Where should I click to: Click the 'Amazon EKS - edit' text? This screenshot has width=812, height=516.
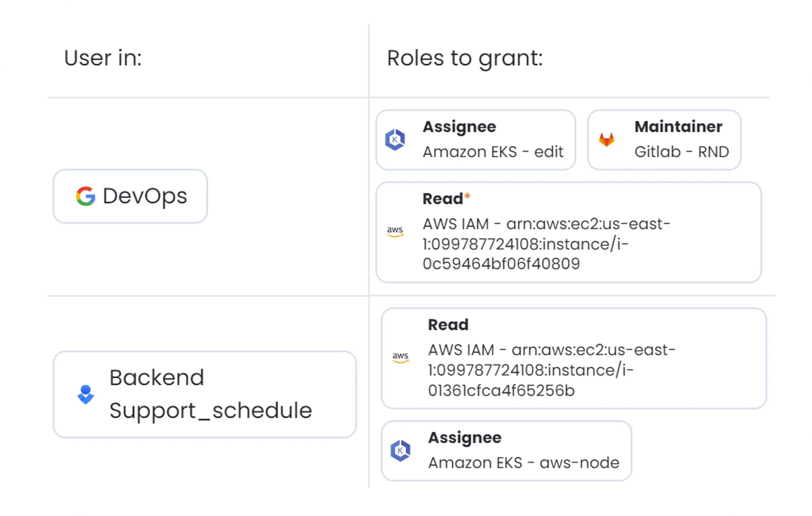click(493, 152)
